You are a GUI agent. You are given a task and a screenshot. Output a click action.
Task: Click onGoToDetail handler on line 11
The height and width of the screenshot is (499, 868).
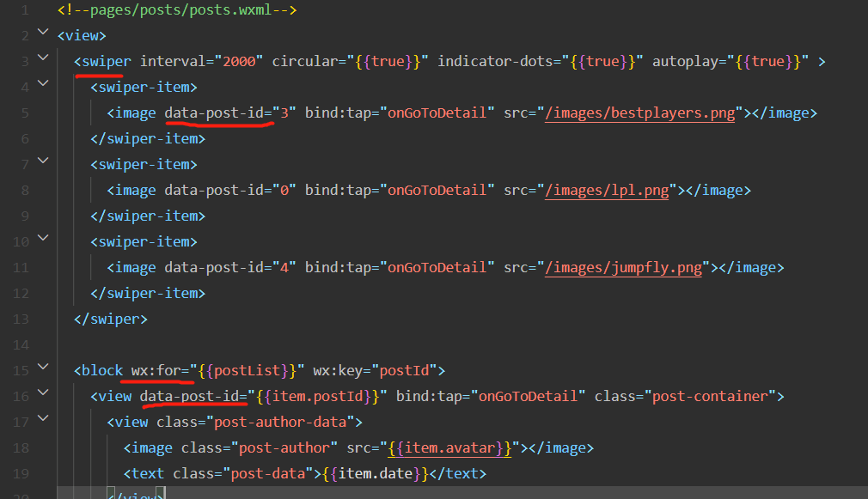[x=437, y=268]
